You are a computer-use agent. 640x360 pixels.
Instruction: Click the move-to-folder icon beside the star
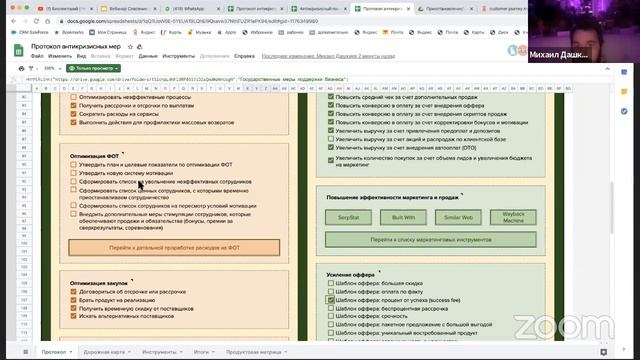pos(140,47)
